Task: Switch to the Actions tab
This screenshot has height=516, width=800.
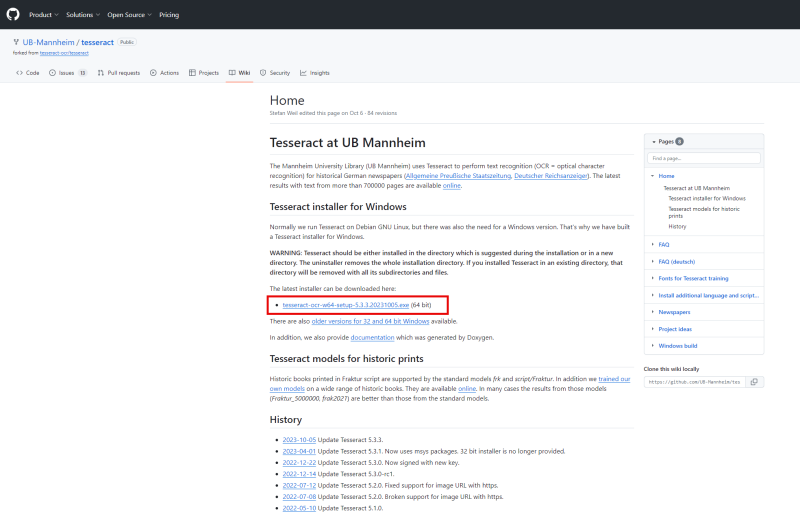Action: [x=165, y=73]
